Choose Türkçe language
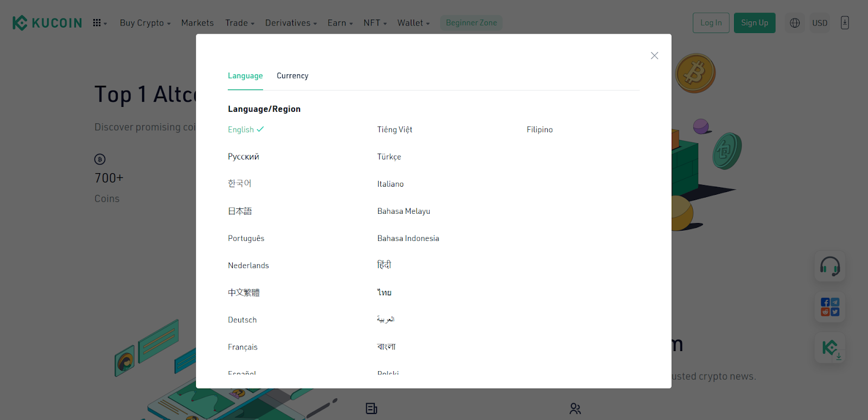The image size is (868, 420). point(390,157)
